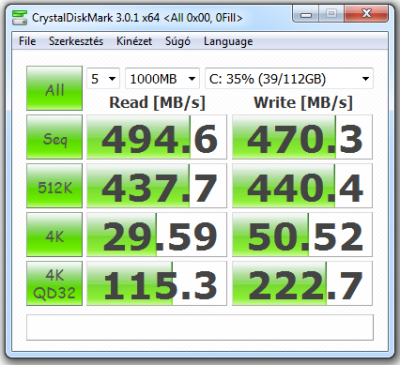Click the Read [MB/s] column header

coord(157,103)
